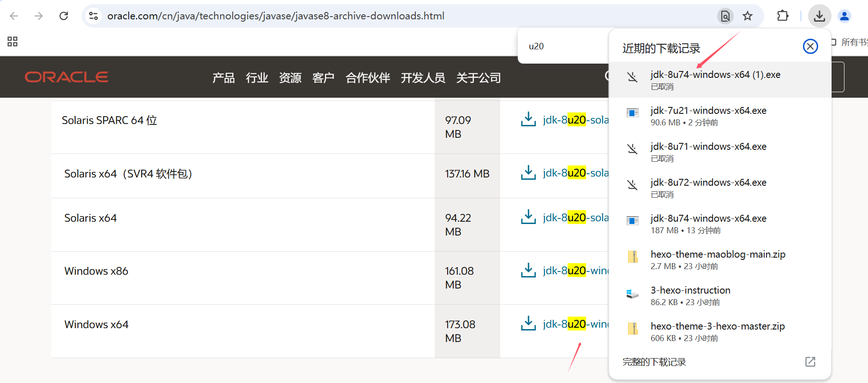
Task: Open the Extensions puzzle icon
Action: [x=783, y=16]
